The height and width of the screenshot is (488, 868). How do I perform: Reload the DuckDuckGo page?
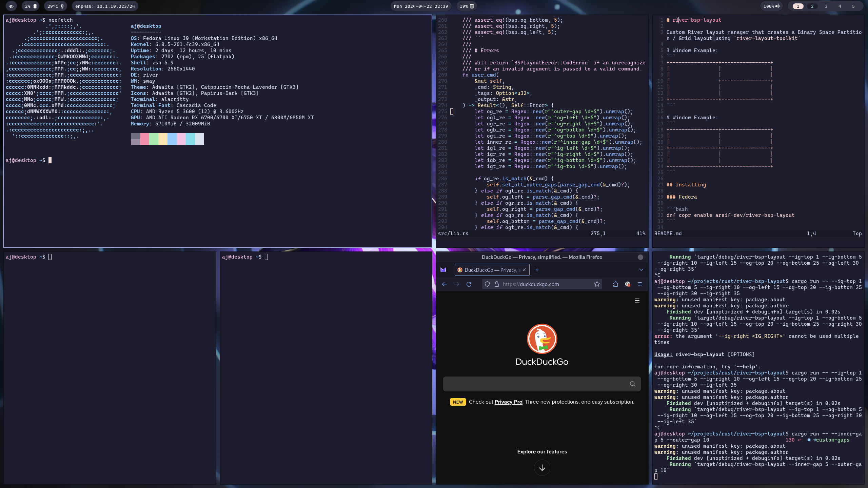[x=469, y=284]
